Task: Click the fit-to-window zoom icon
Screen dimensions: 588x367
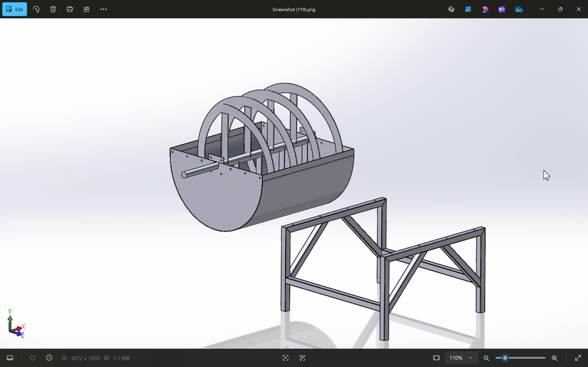Action: tap(436, 358)
